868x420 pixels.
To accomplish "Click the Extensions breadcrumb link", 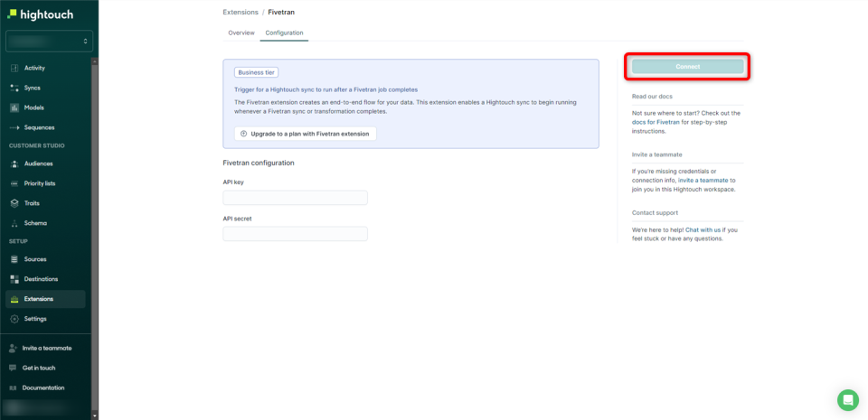I will (x=241, y=12).
